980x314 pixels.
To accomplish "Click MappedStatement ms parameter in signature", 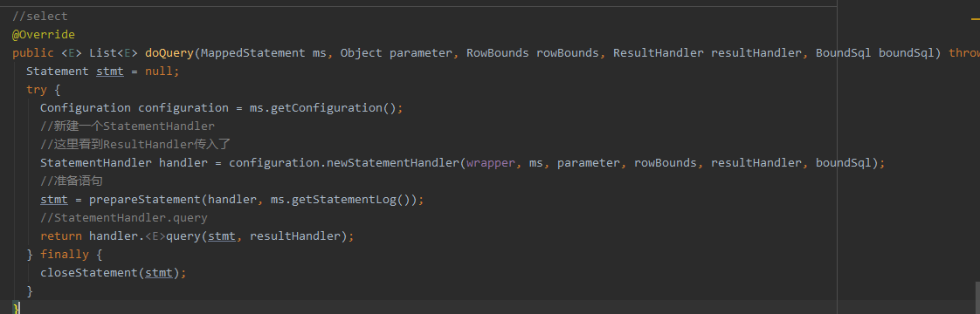I will (x=263, y=53).
